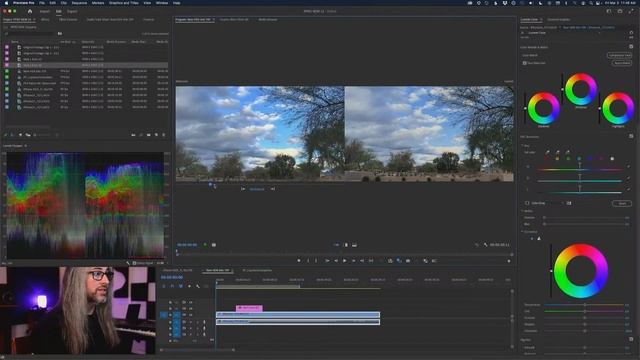Click the Go to In point icon
The width and height of the screenshot is (640, 360).
327,260
